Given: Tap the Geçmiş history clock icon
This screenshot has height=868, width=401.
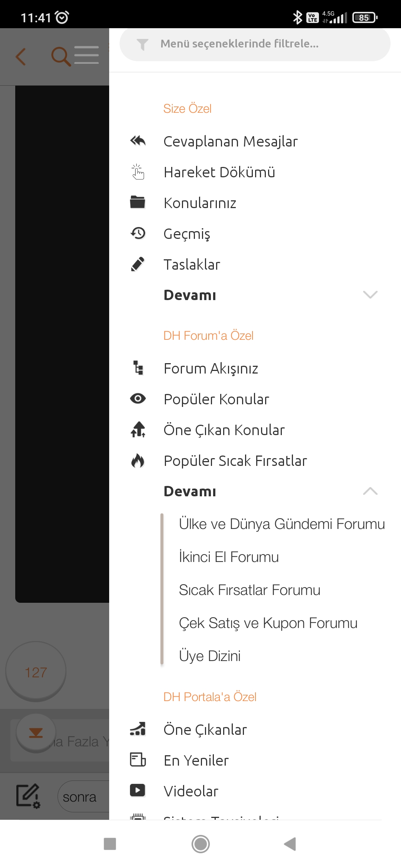Looking at the screenshot, I should pos(138,233).
